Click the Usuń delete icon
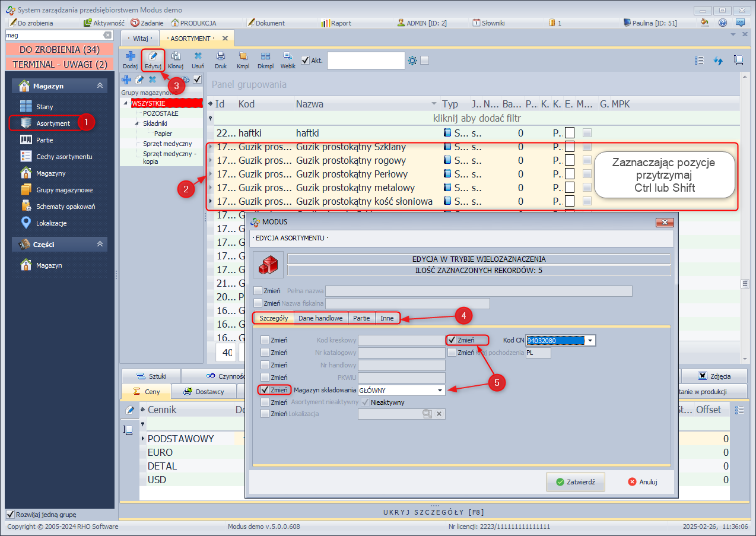756x536 pixels. pyautogui.click(x=198, y=57)
